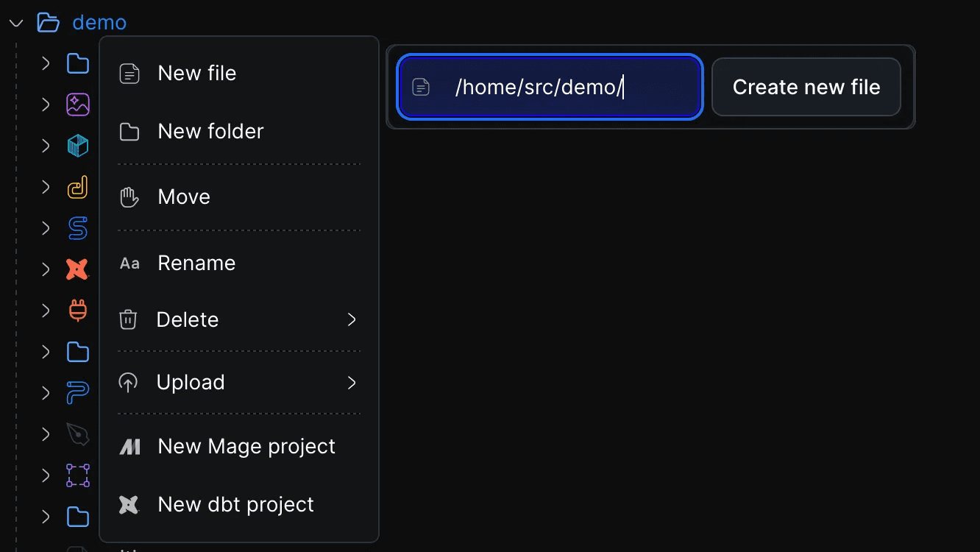Open the Upload submenu arrow

pyautogui.click(x=352, y=383)
